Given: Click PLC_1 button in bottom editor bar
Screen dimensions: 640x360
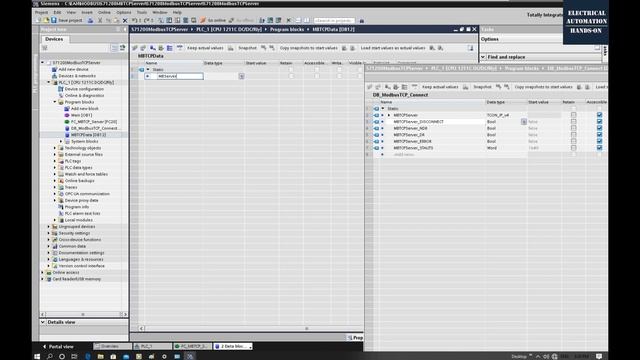Looking at the screenshot, I should [x=152, y=346].
